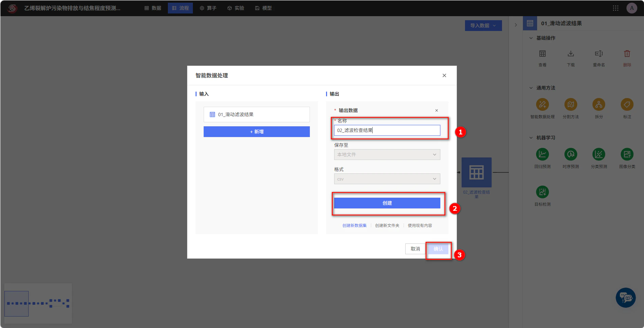Collapse the 通用方法 section
The image size is (644, 328).
[531, 88]
